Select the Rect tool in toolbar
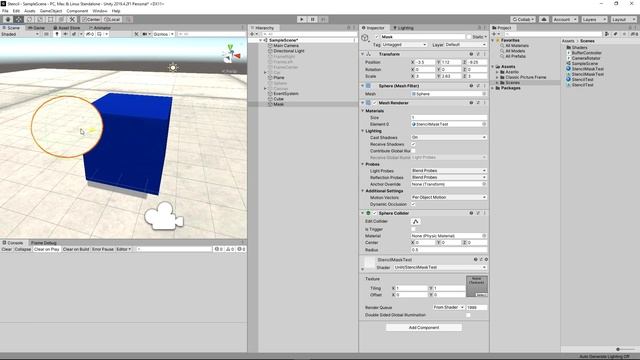Image resolution: width=640 pixels, height=360 pixels. [51, 19]
